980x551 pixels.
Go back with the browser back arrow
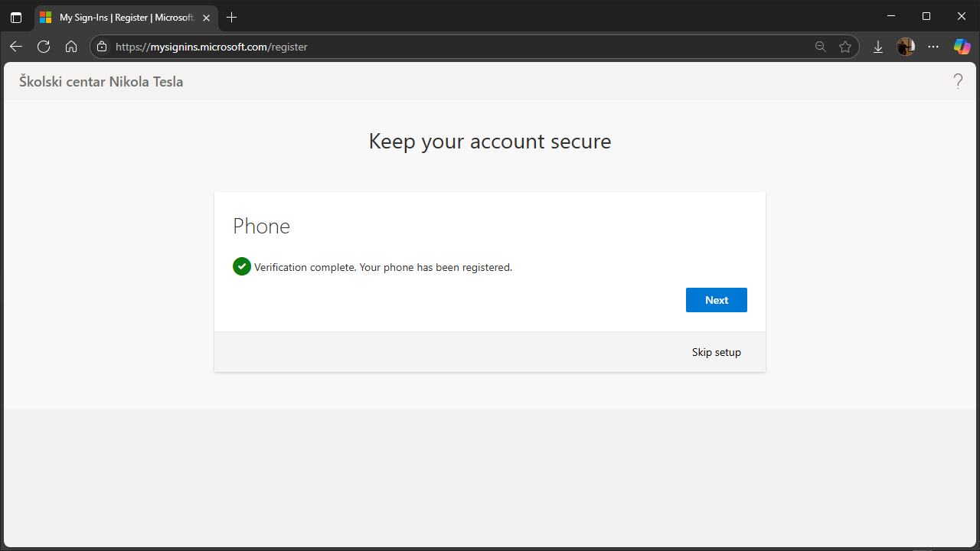point(16,47)
